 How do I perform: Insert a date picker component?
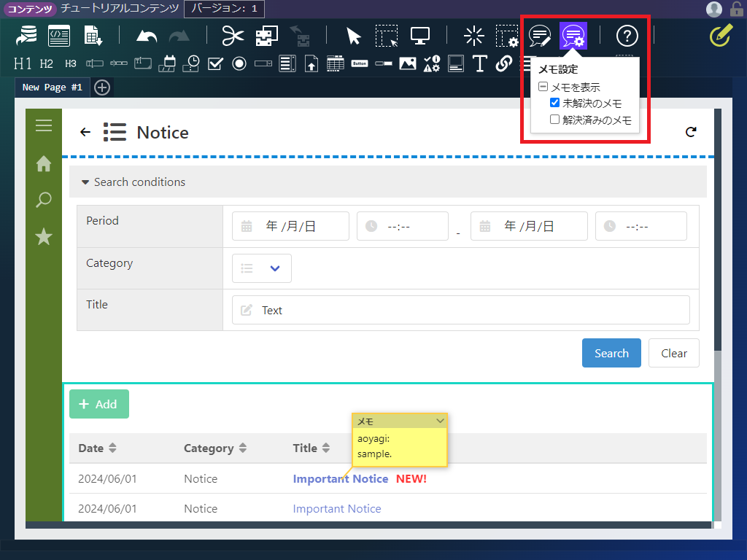point(167,63)
